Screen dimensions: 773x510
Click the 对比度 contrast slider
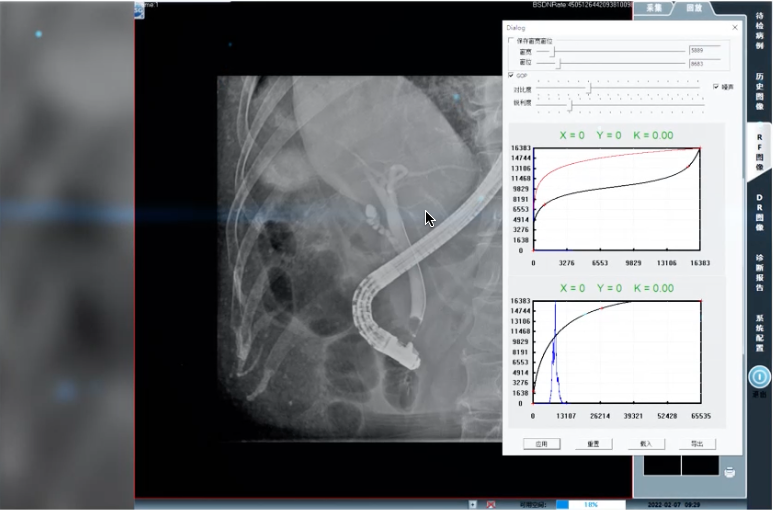618,88
